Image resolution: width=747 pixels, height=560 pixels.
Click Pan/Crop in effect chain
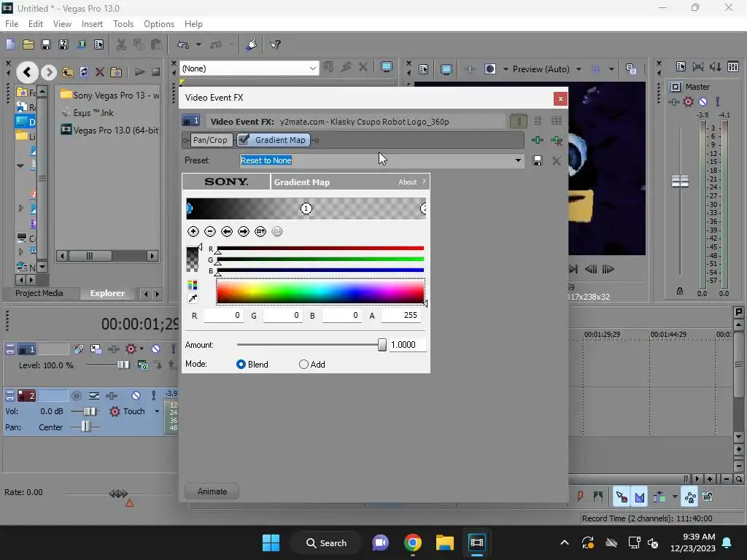pos(210,140)
